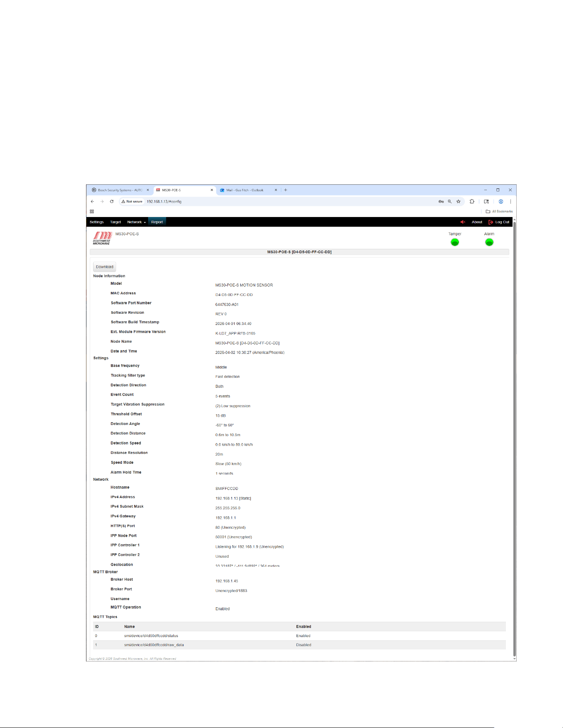This screenshot has width=563, height=728.
Task: Click detection distance 0.6m to 10.5m
Action: 228,435
